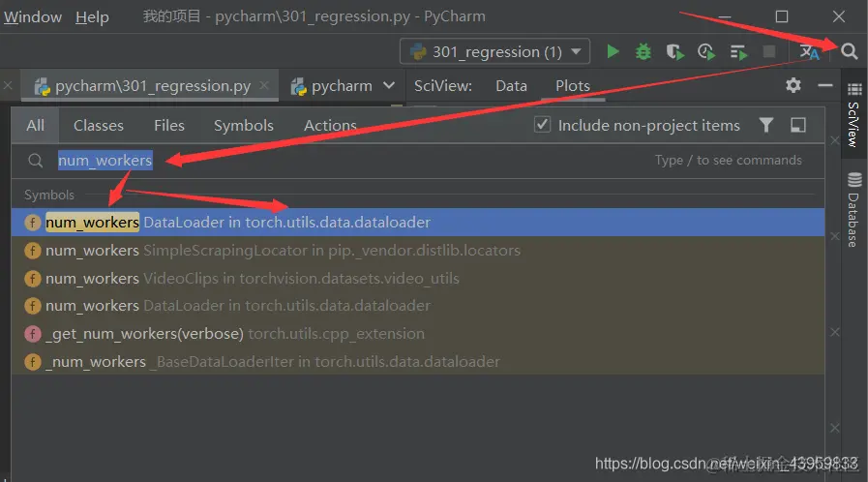Click the SciView grid icon in sidebar
Viewport: 868px width, 482px height.
(x=854, y=89)
